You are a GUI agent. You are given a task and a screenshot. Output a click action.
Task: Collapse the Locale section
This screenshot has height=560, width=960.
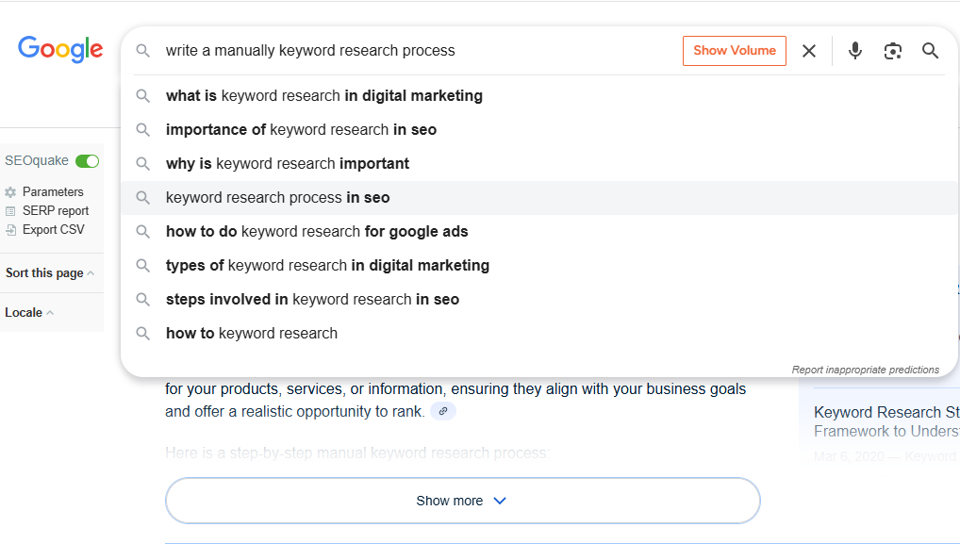click(29, 313)
